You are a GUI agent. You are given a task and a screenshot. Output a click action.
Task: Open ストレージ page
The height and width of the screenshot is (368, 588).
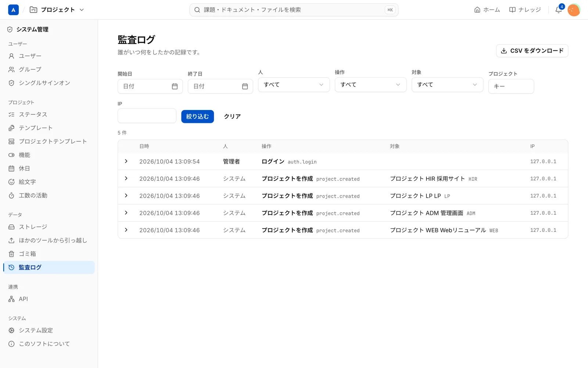pos(49,227)
